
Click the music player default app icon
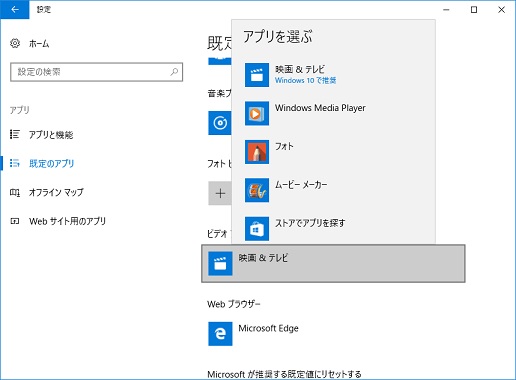click(x=220, y=123)
